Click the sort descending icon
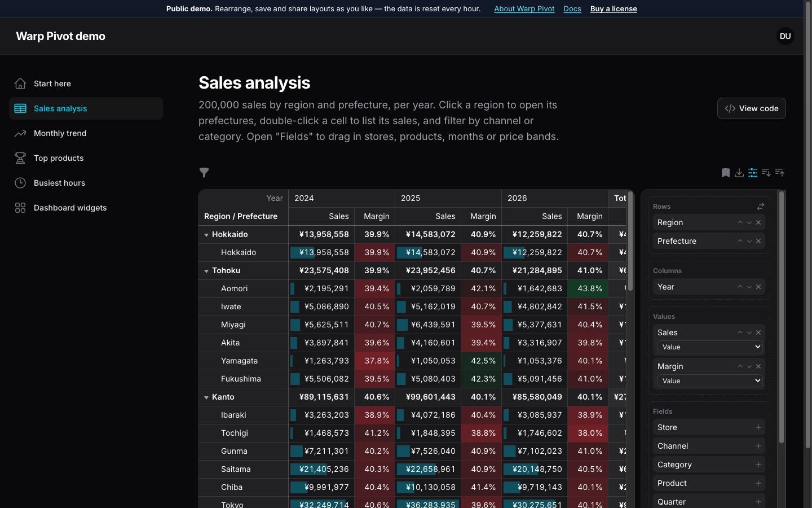The image size is (812, 508). (x=766, y=173)
